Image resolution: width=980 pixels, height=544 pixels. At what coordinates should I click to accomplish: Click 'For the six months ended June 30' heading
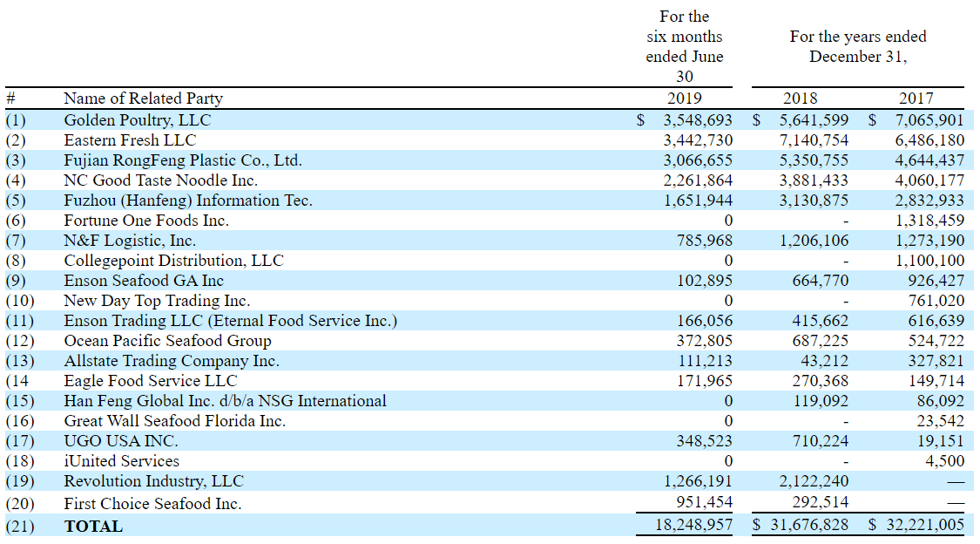point(685,46)
